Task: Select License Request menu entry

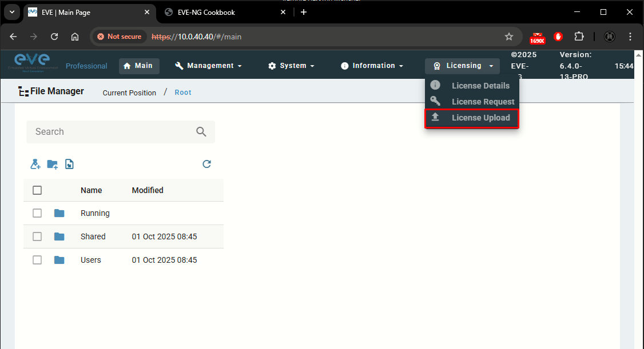Action: pyautogui.click(x=472, y=101)
